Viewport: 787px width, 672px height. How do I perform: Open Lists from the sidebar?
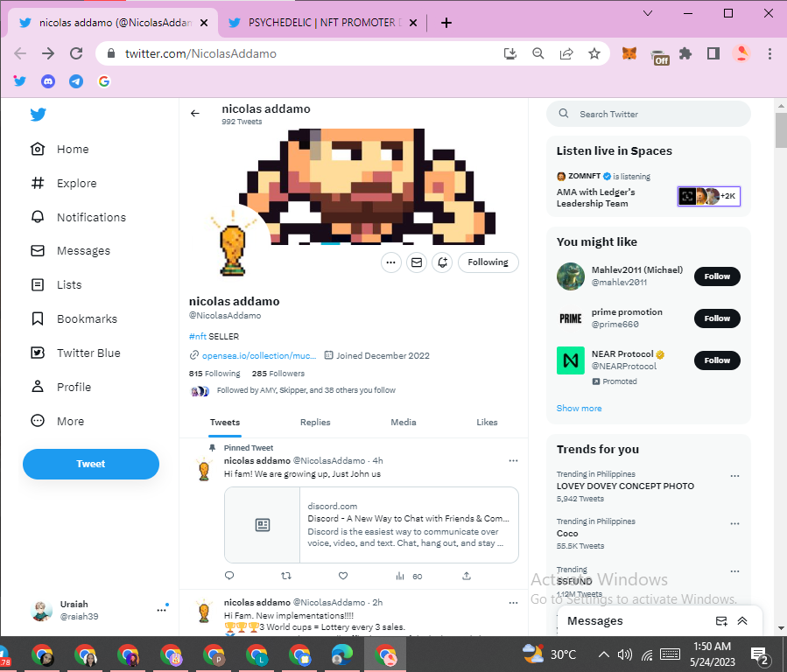pos(56,285)
